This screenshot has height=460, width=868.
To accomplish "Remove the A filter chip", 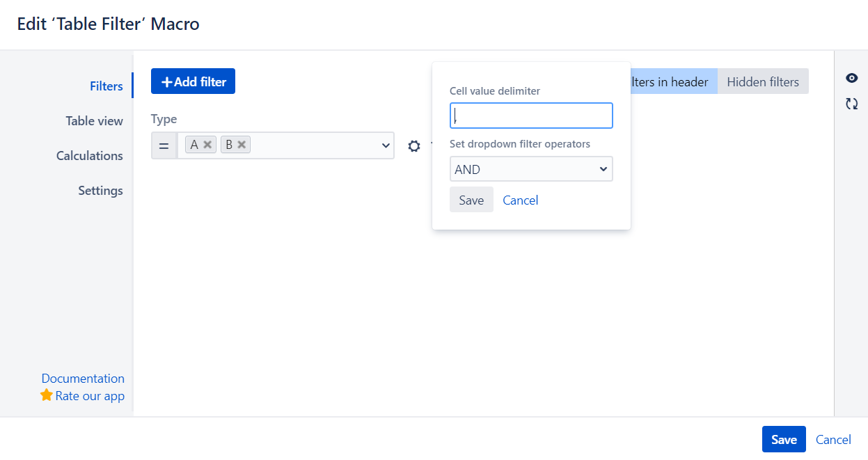I will [x=206, y=144].
